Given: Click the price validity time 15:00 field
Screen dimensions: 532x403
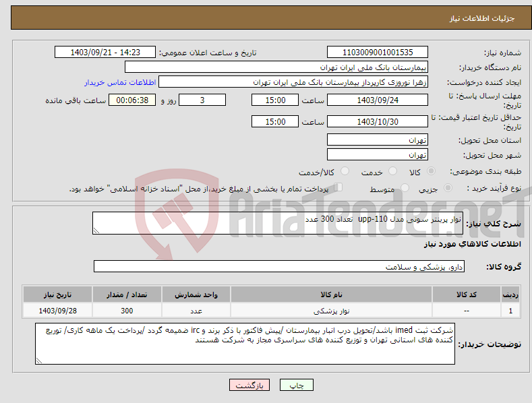Looking at the screenshot, I should point(275,121).
